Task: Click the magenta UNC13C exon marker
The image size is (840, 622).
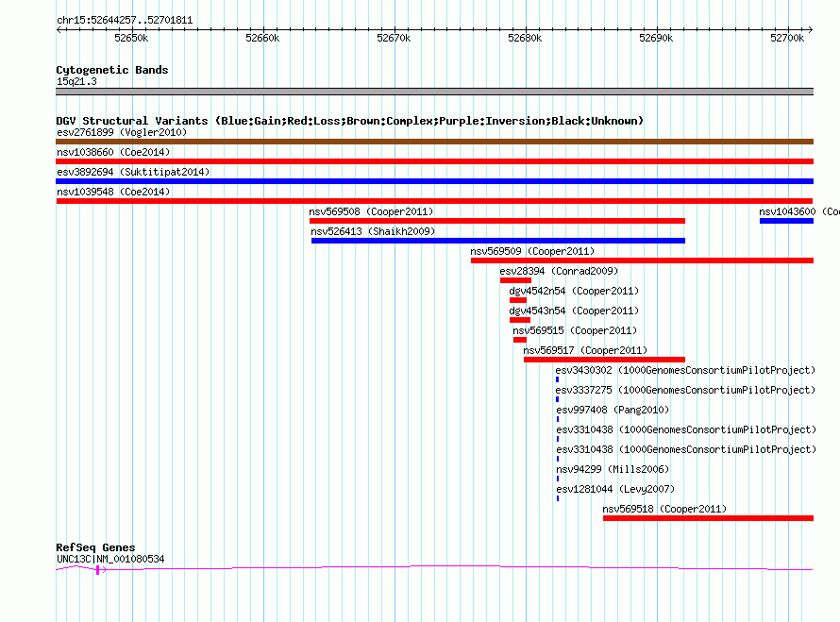Action: [x=98, y=570]
